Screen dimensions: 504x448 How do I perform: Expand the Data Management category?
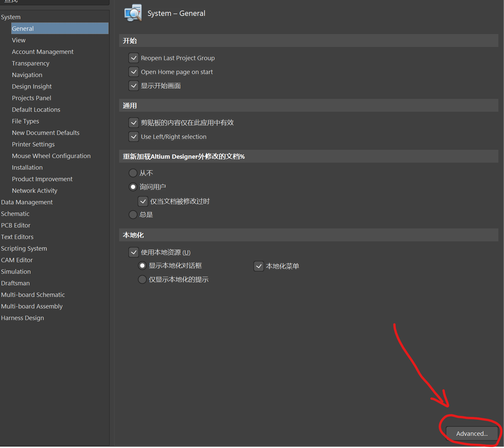point(27,202)
